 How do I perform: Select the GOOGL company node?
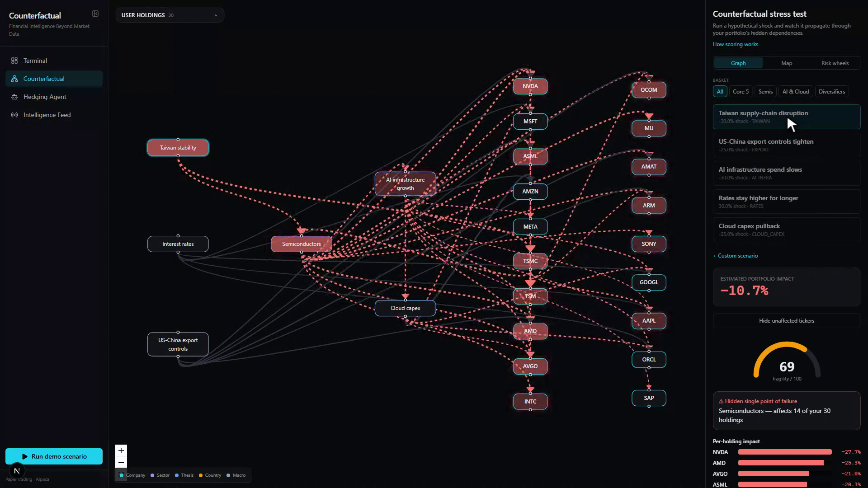(x=649, y=282)
